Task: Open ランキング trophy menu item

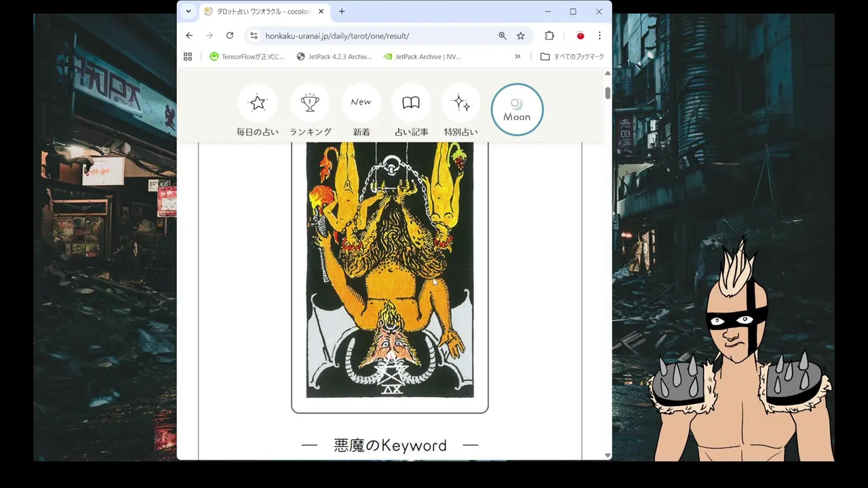Action: click(310, 110)
